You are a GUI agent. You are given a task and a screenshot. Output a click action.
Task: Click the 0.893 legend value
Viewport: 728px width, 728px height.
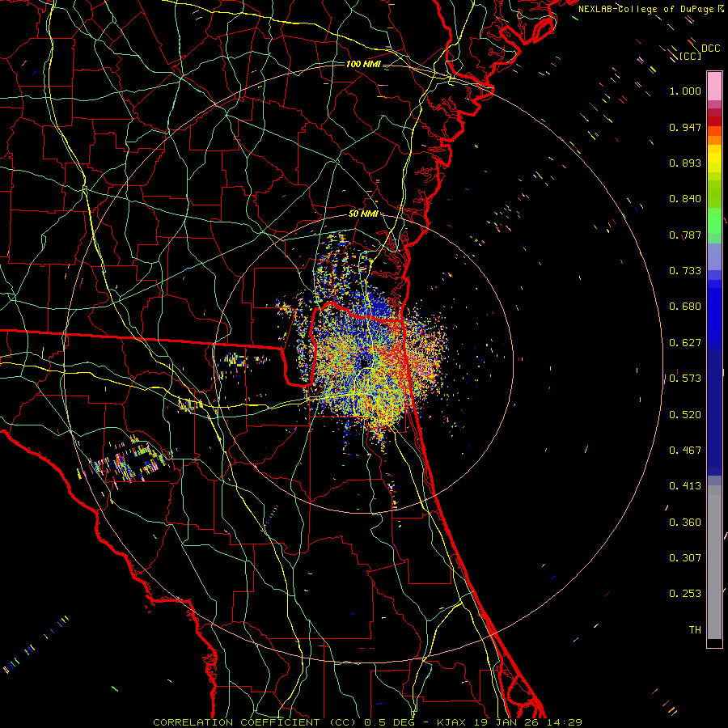(x=685, y=163)
